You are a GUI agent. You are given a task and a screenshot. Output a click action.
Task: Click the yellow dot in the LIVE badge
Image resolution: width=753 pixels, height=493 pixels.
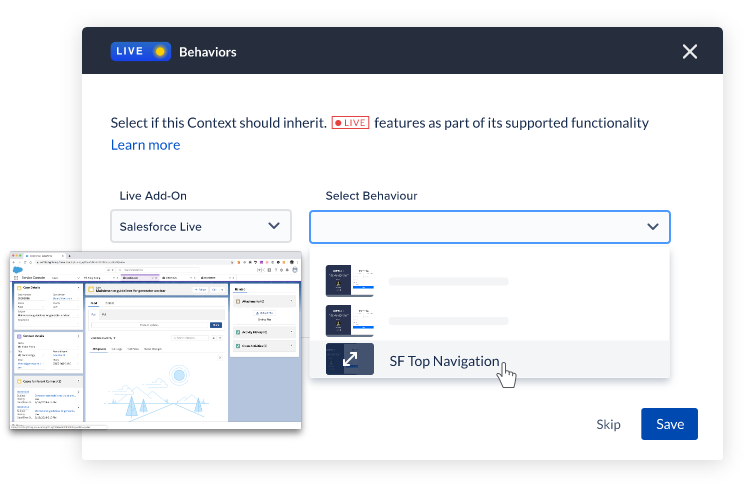click(160, 52)
